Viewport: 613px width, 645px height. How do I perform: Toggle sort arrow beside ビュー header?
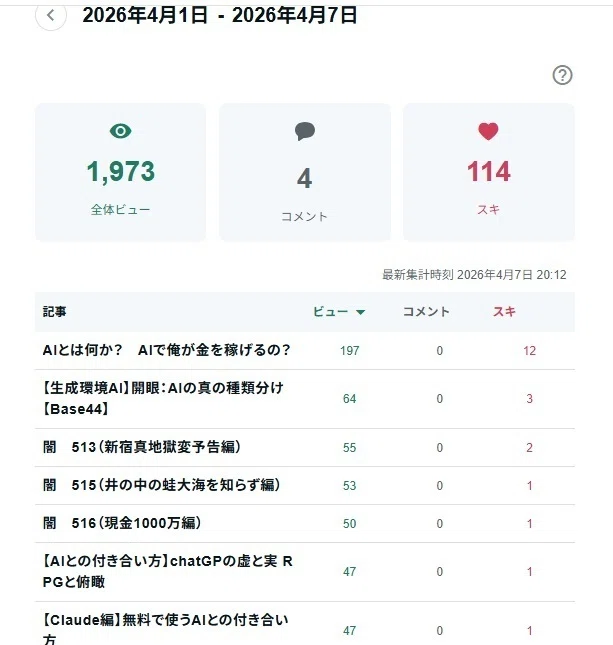360,312
